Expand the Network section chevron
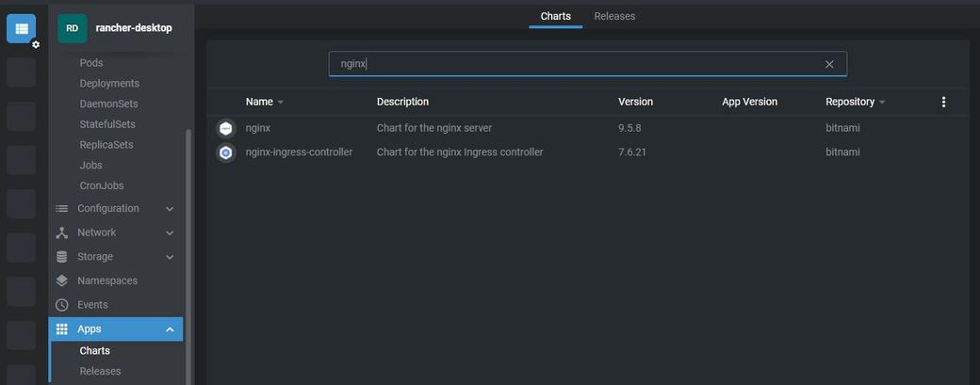Screen dimensions: 980x385 [170, 233]
